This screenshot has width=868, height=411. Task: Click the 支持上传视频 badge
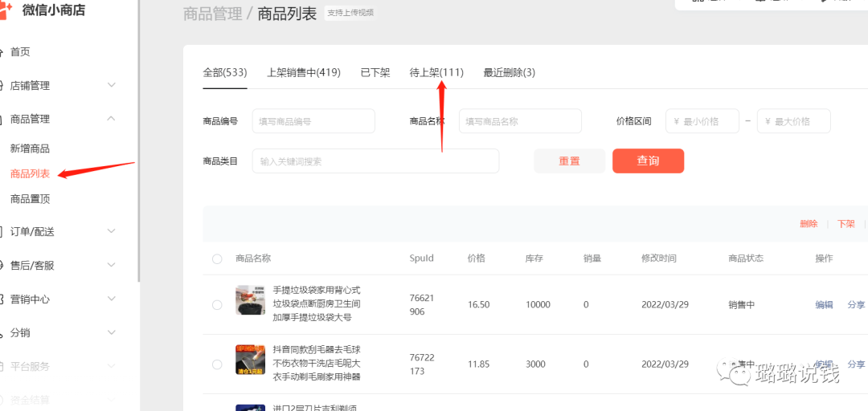(x=350, y=13)
